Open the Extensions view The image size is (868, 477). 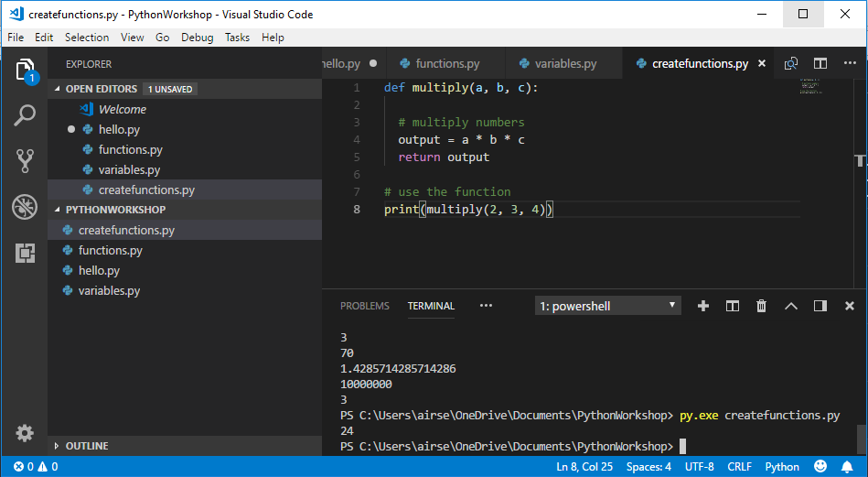pyautogui.click(x=25, y=254)
